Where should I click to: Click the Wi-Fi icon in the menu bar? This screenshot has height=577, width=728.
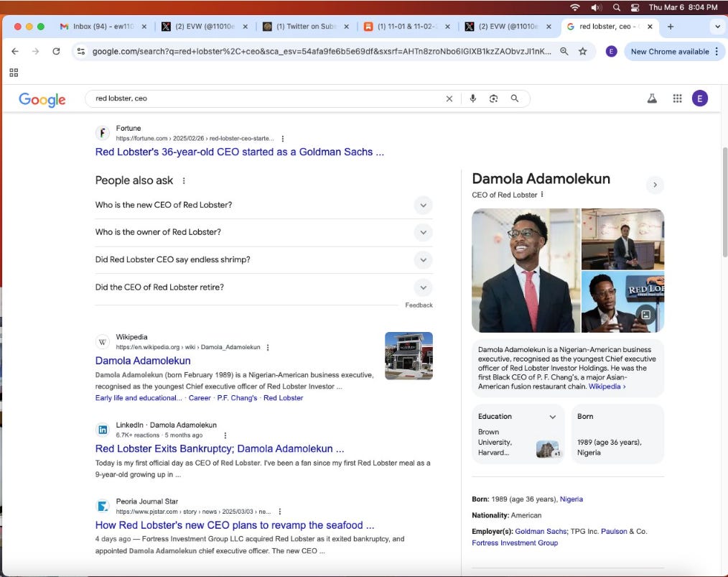(575, 7)
